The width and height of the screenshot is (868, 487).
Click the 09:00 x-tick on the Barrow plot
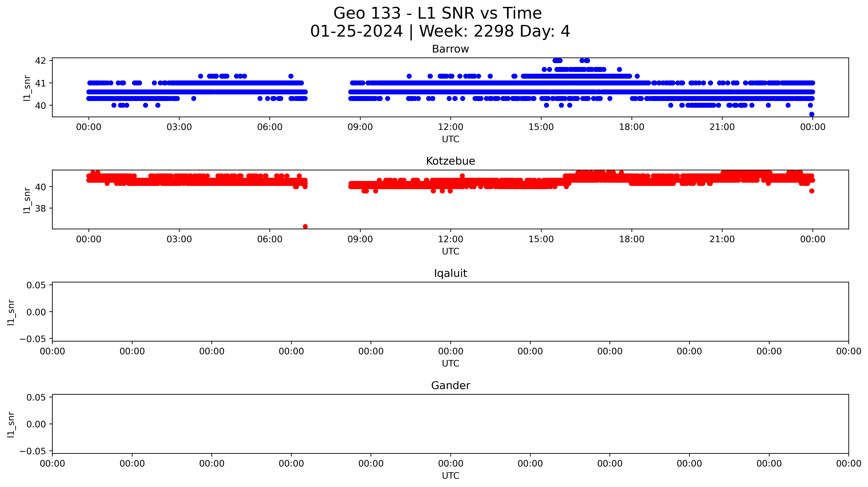pyautogui.click(x=360, y=127)
